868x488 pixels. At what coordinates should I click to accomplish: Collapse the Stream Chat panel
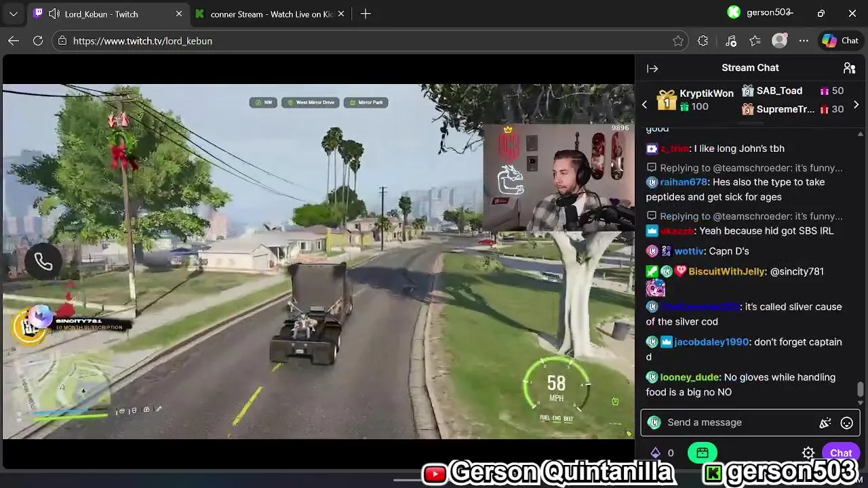click(652, 68)
